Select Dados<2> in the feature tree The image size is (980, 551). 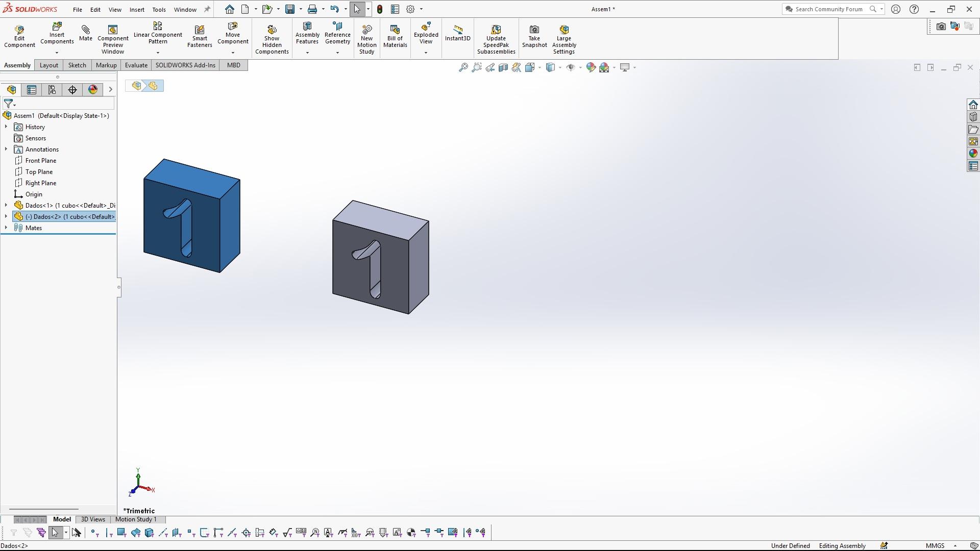(x=64, y=217)
